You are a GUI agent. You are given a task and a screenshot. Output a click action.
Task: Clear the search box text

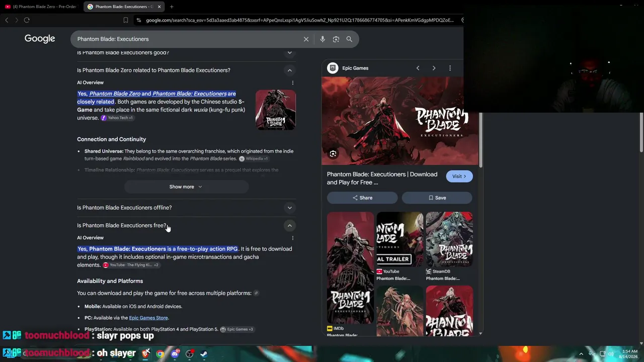tap(306, 39)
